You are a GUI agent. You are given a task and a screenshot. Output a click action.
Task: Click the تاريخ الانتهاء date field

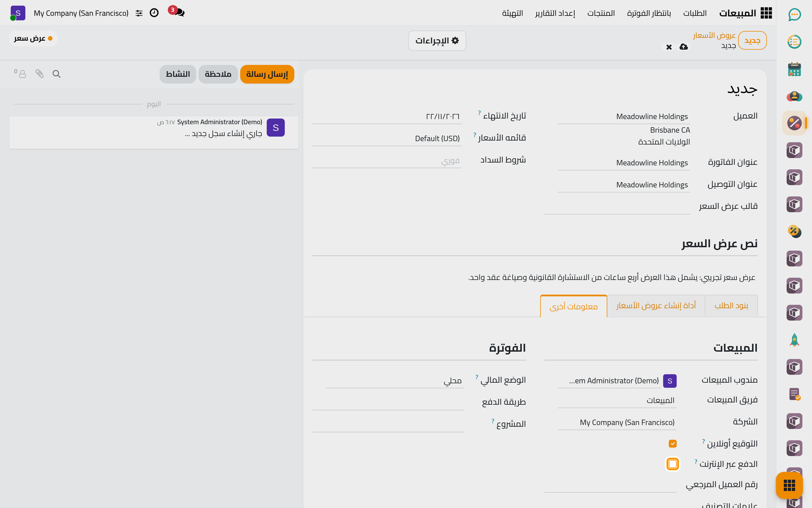coord(387,116)
